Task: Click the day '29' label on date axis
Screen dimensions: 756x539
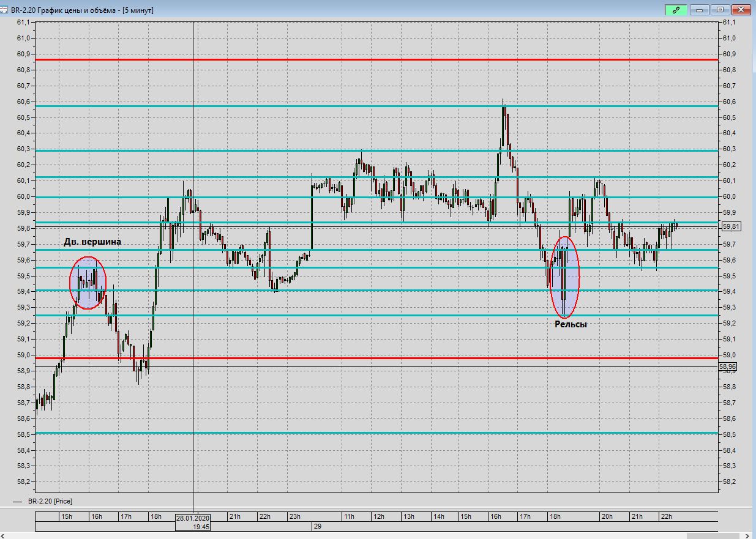Action: [x=318, y=526]
